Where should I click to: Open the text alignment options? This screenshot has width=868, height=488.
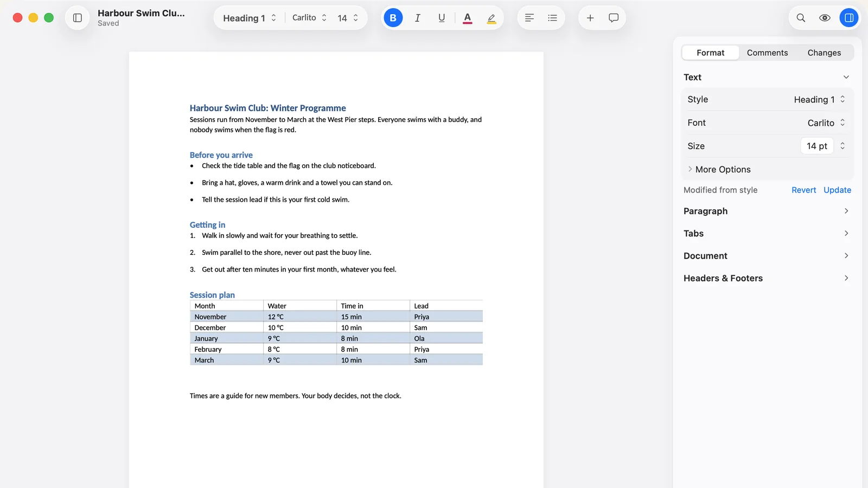click(529, 18)
